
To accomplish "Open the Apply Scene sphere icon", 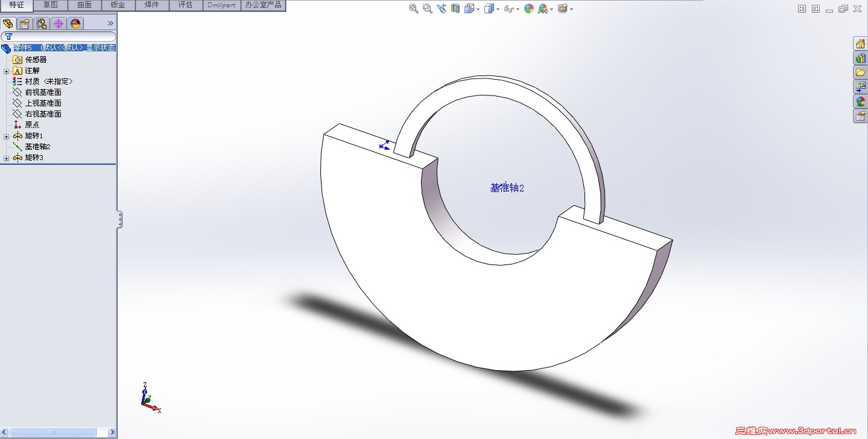I will [x=543, y=8].
